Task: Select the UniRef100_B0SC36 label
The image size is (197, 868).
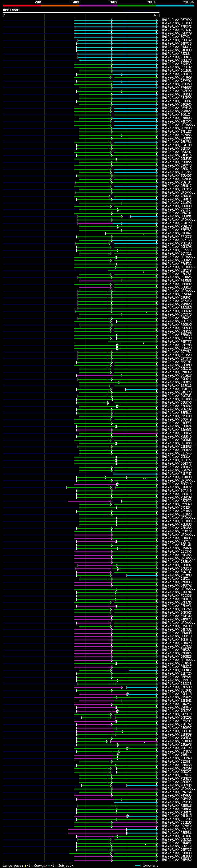Action: coord(177,802)
